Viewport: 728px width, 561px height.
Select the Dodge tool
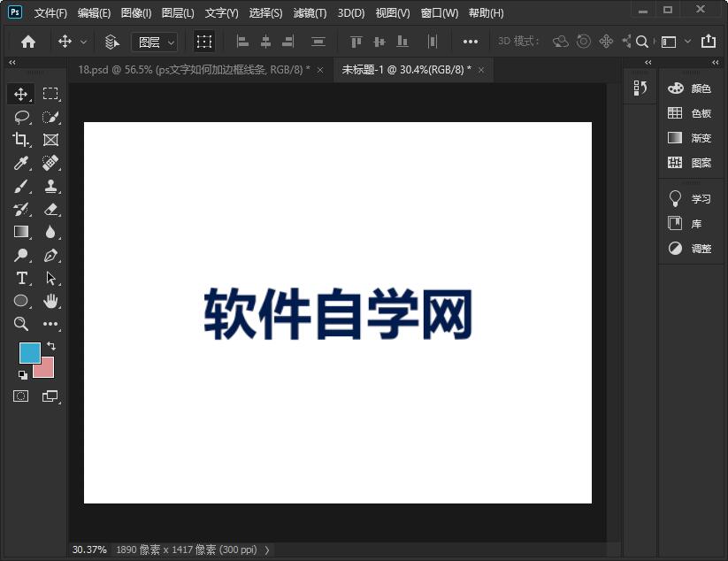21,255
